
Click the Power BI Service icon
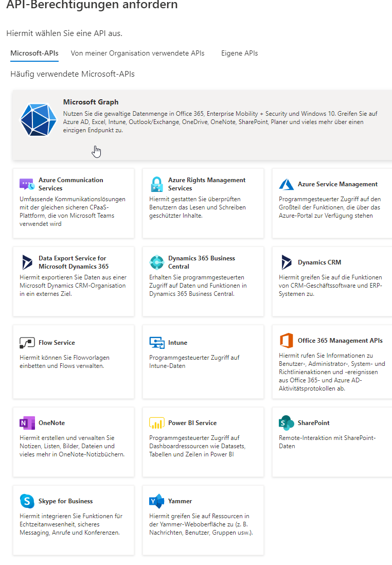tap(157, 423)
